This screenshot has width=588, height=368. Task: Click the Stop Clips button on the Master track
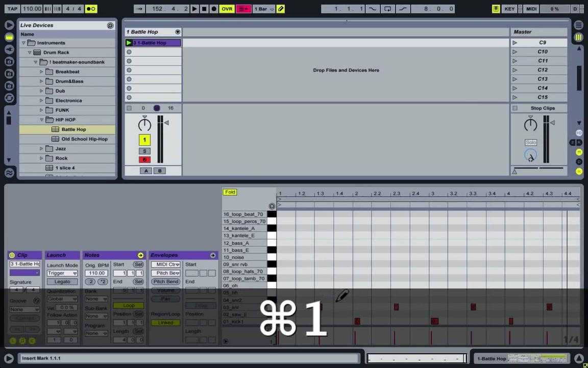[x=543, y=108]
